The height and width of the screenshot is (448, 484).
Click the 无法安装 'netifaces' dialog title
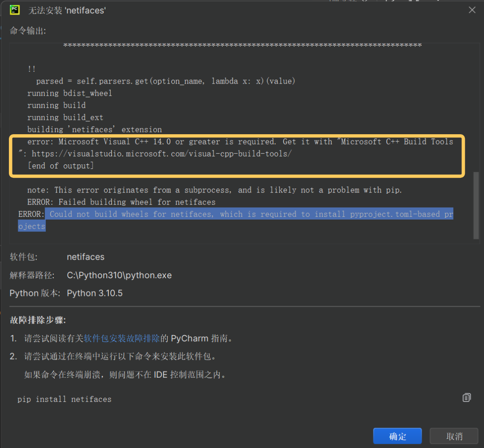67,10
